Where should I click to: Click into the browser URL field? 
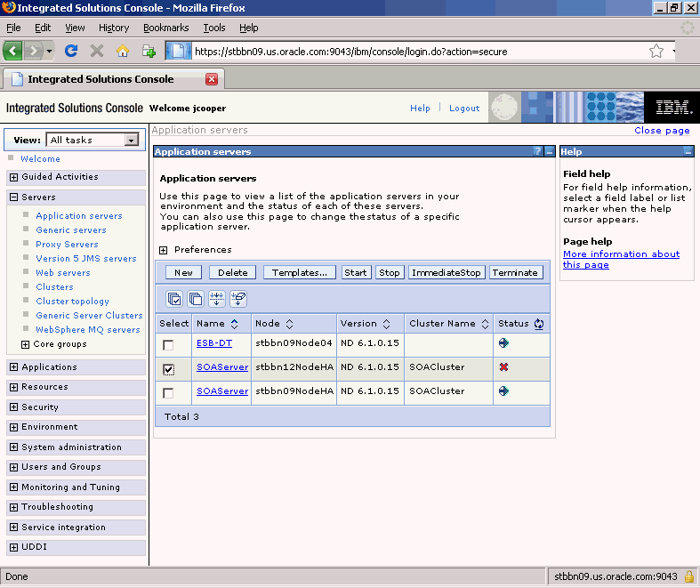tap(420, 52)
